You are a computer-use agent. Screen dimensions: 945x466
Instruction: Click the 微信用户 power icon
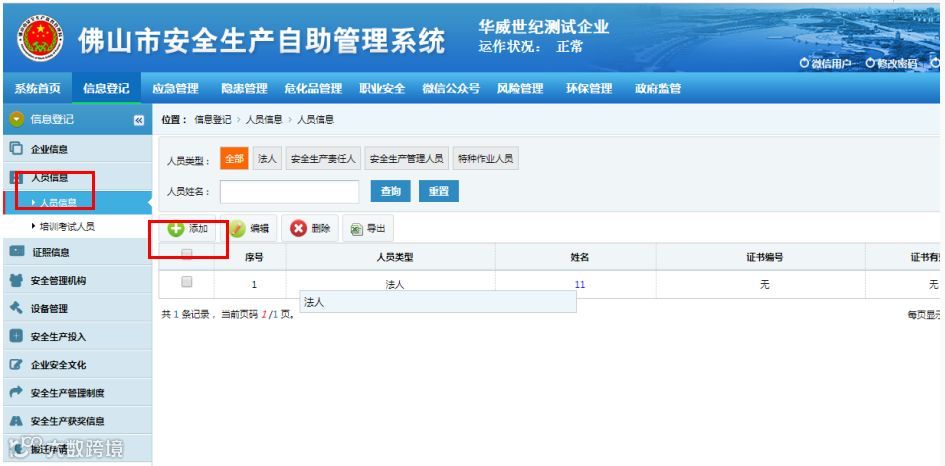click(x=804, y=63)
